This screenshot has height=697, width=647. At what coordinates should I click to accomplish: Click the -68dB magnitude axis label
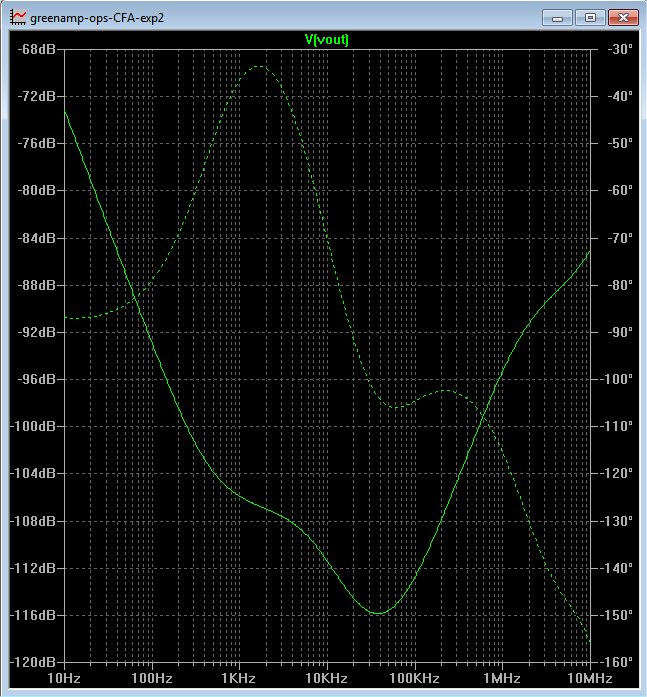coord(36,49)
